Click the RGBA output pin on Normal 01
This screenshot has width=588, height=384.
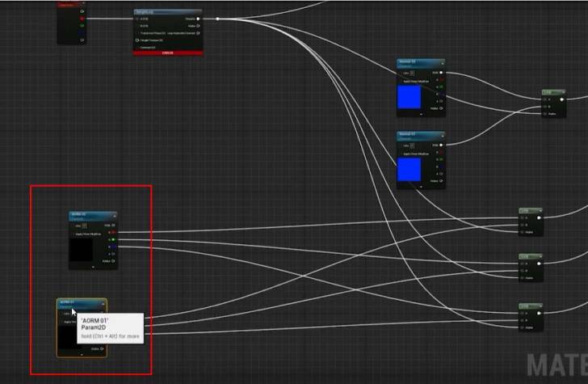coord(441,181)
